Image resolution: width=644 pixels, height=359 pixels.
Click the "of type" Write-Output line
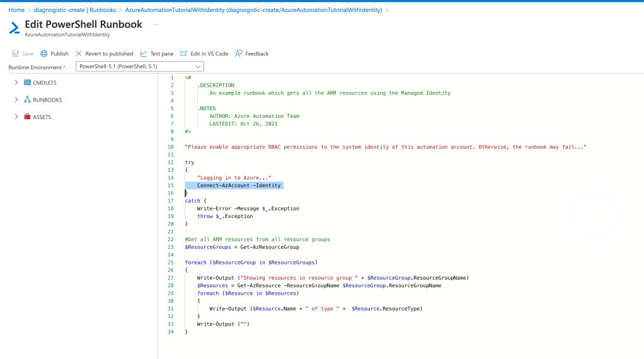click(316, 309)
